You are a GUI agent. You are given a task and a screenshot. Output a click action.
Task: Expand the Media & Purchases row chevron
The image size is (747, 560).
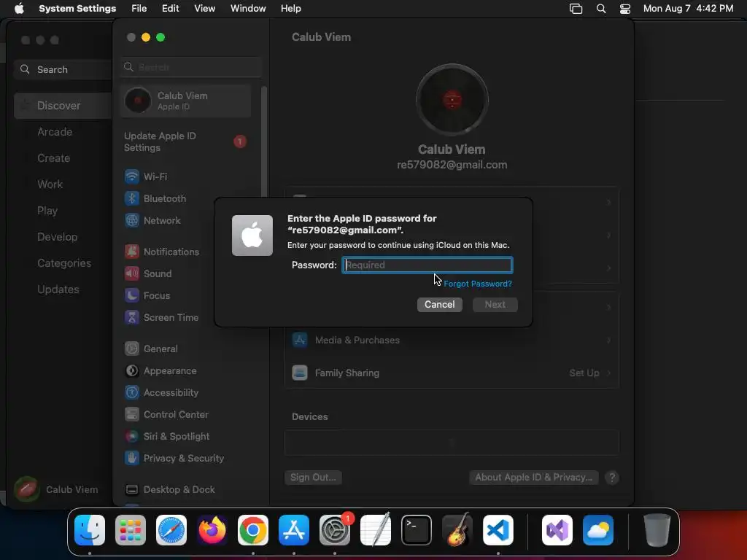pos(609,340)
